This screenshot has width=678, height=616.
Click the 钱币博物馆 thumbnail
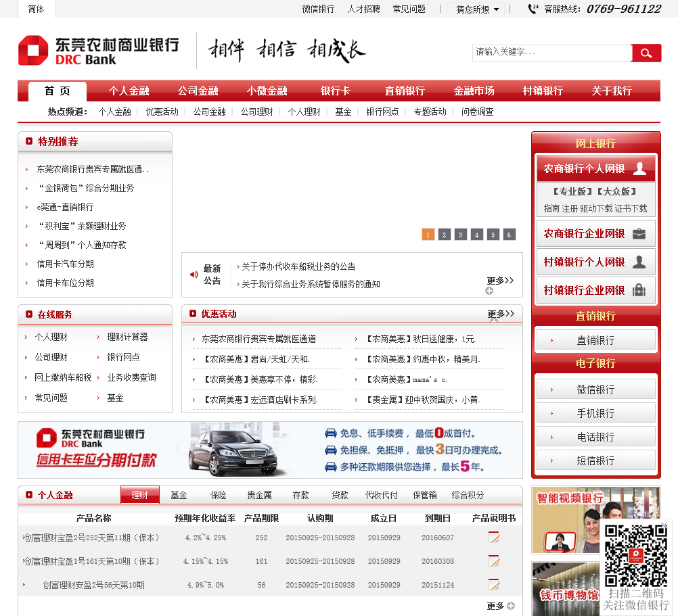566,589
